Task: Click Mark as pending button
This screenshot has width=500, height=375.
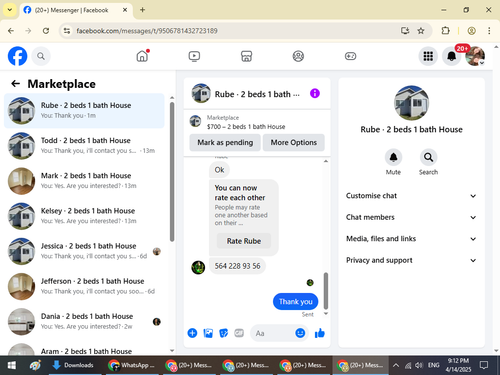Action: point(225,142)
